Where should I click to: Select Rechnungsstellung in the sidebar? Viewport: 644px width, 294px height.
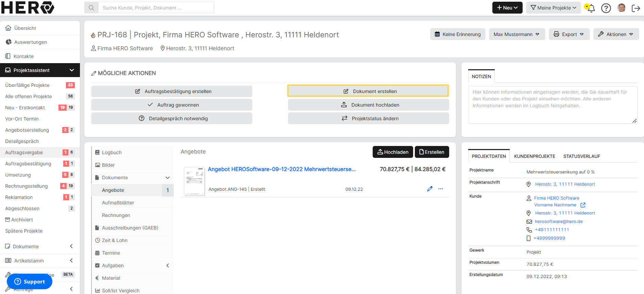click(40, 186)
